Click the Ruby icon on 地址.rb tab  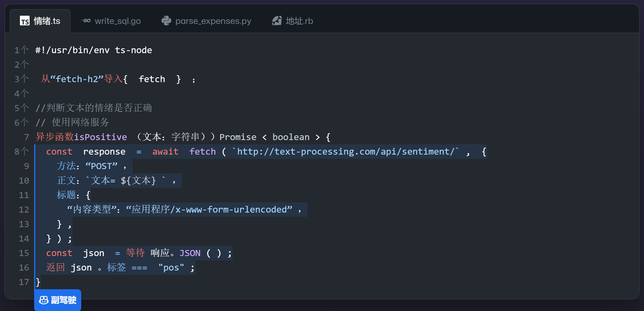[277, 21]
